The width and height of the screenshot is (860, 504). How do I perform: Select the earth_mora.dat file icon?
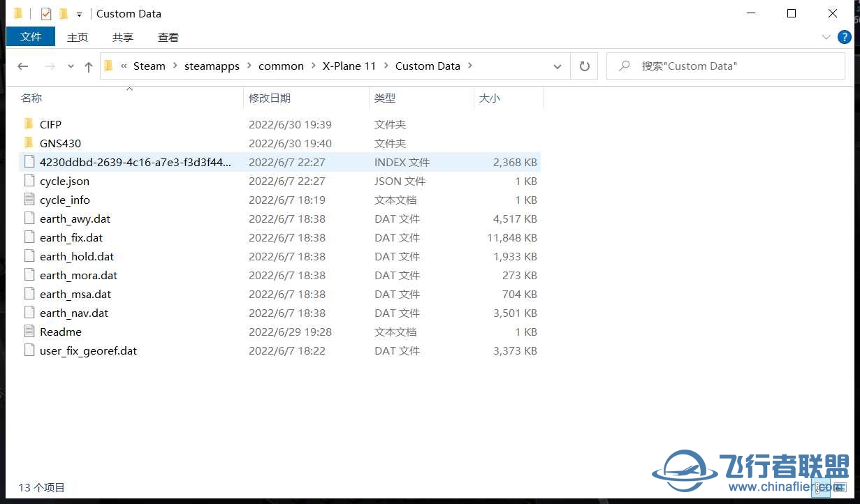[x=29, y=275]
